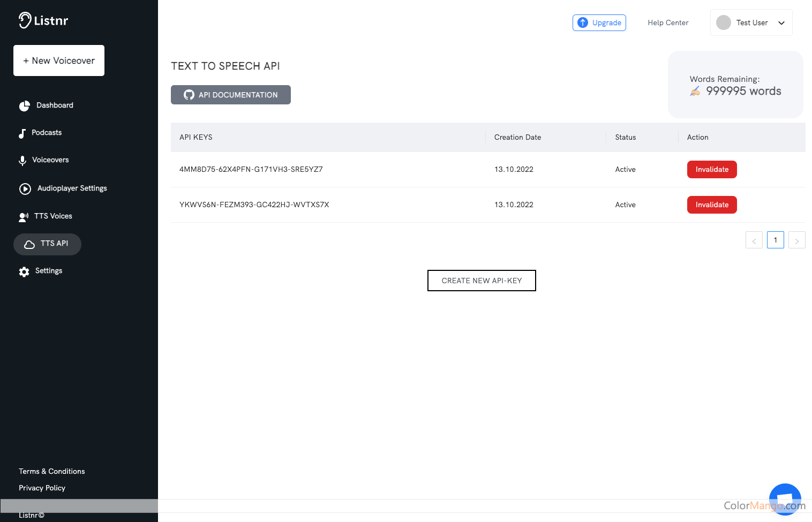This screenshot has width=812, height=522.
Task: Select page 1 in pagination
Action: pyautogui.click(x=775, y=240)
